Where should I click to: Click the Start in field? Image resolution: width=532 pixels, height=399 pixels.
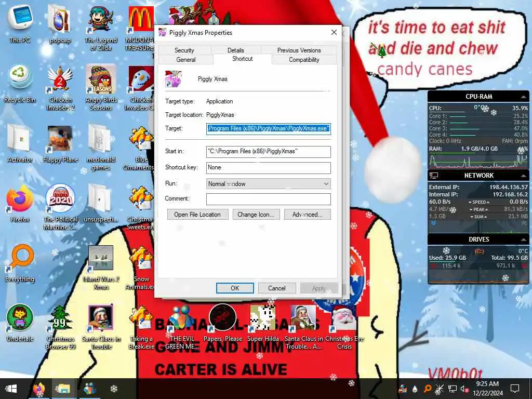click(269, 151)
